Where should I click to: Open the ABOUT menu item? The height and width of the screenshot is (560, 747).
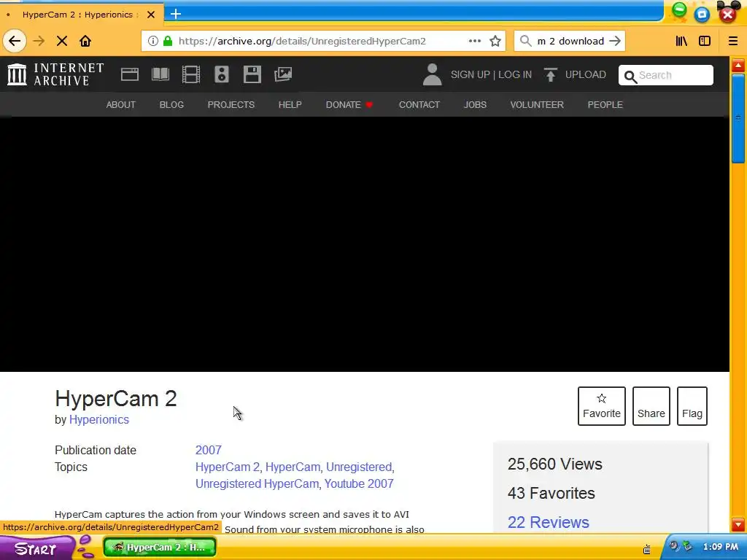point(121,105)
